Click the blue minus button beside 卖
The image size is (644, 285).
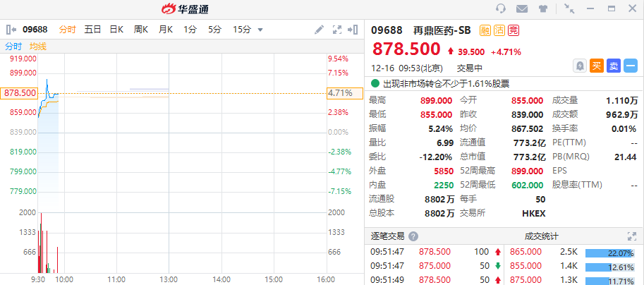click(631, 66)
